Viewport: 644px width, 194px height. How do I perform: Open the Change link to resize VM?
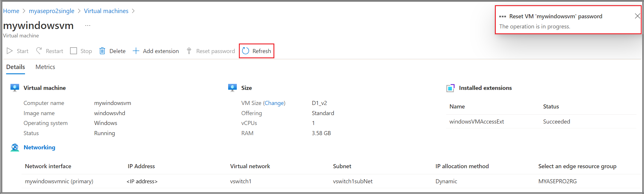(x=274, y=103)
